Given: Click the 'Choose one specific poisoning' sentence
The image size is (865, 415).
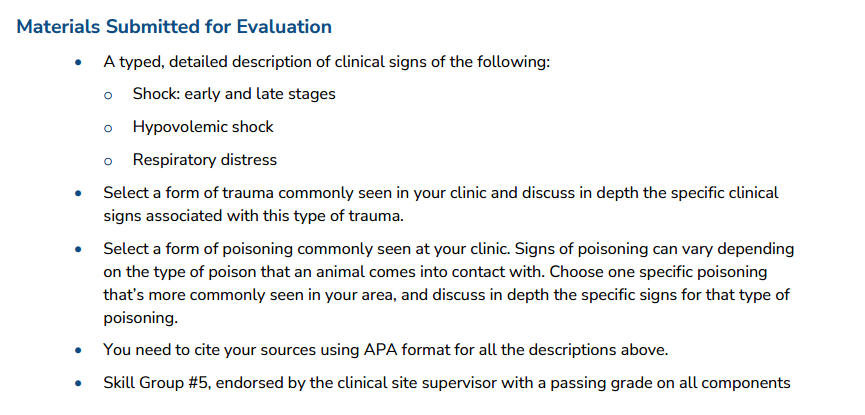Looking at the screenshot, I should [447, 295].
